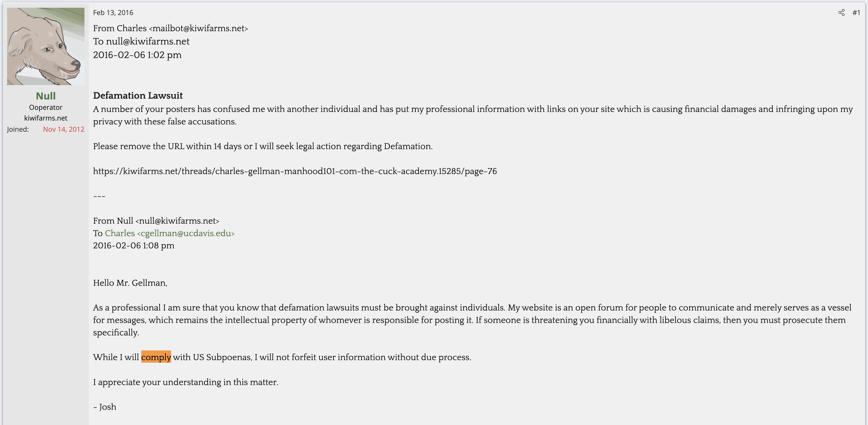Open the #1 post permalink
868x425 pixels.
[856, 13]
